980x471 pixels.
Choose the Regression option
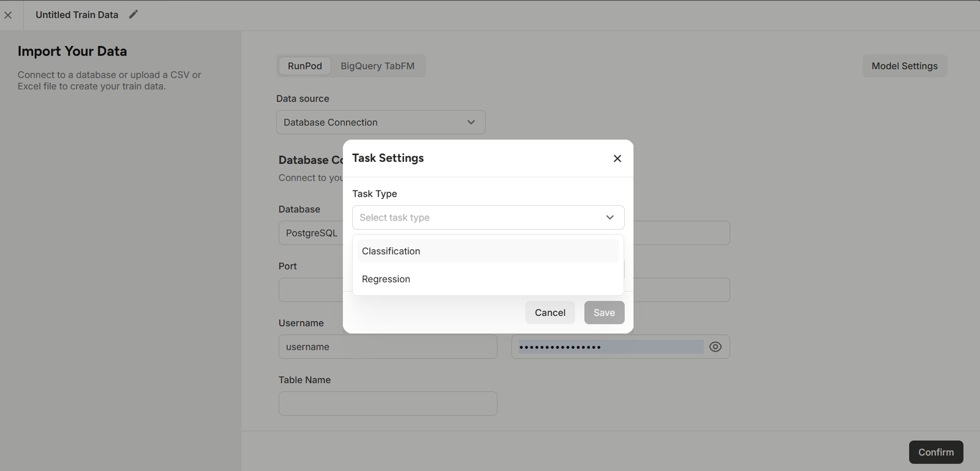[x=488, y=279]
